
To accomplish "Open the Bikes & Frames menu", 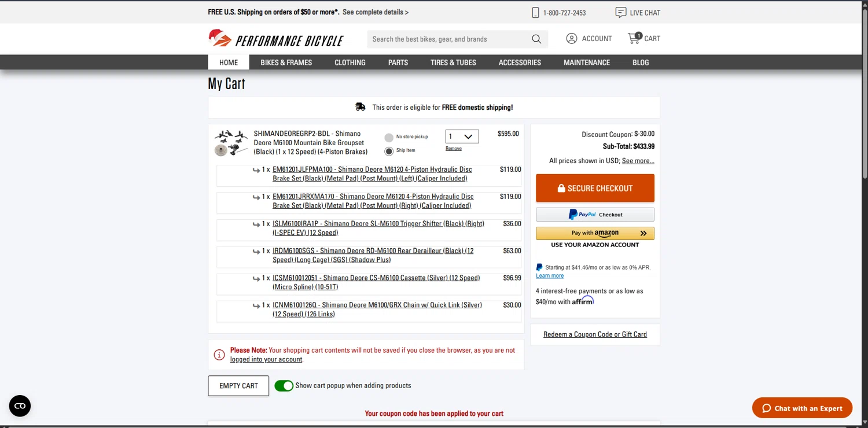I will (286, 62).
